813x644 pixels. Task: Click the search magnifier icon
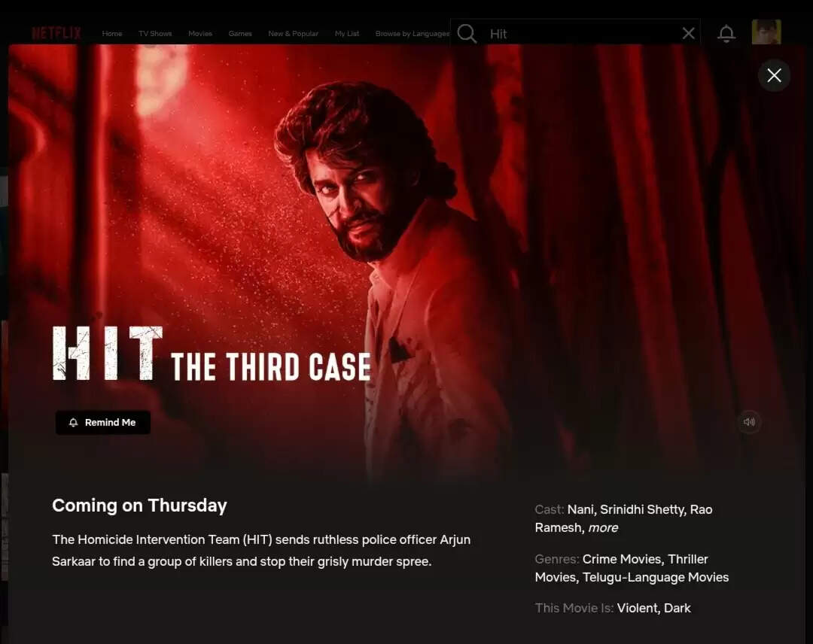click(x=467, y=34)
